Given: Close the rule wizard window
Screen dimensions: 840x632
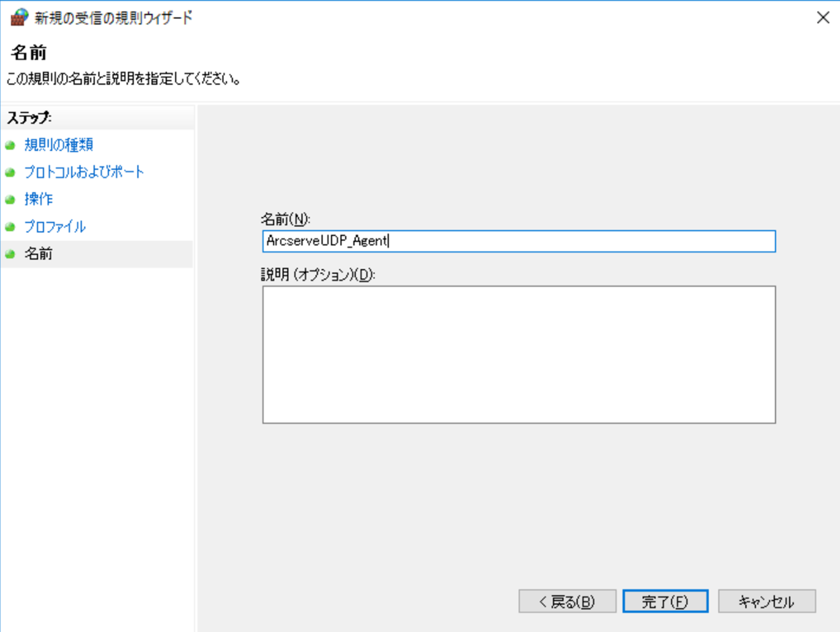Looking at the screenshot, I should pyautogui.click(x=823, y=18).
